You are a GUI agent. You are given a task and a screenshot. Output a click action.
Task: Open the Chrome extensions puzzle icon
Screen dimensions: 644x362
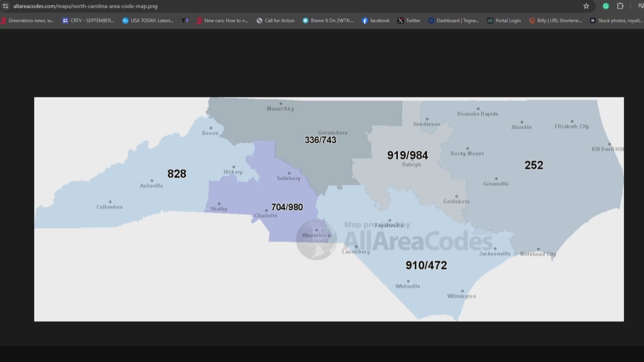620,6
